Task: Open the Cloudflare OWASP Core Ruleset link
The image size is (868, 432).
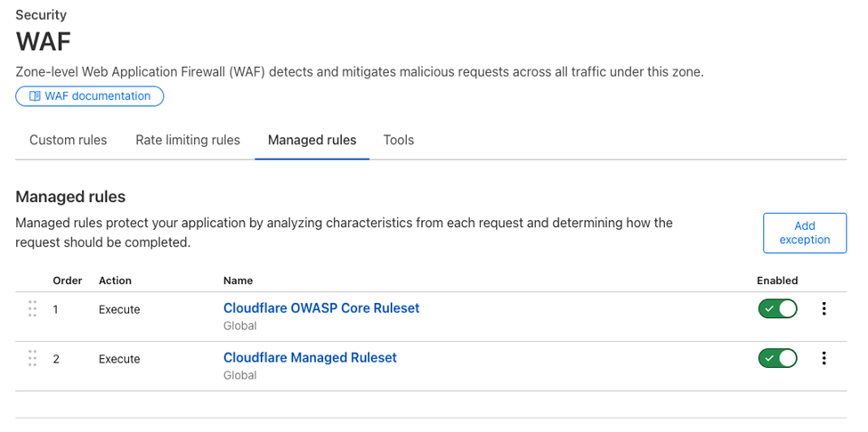Action: [x=321, y=308]
